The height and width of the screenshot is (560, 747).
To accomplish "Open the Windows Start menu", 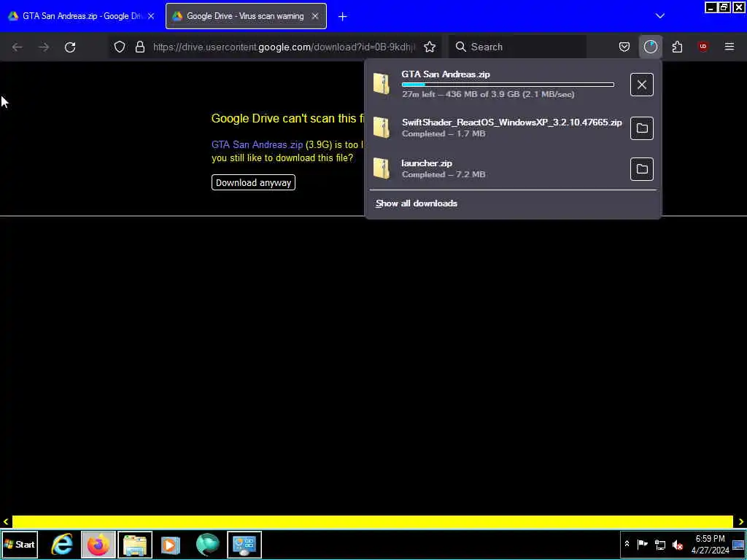I will 20,545.
